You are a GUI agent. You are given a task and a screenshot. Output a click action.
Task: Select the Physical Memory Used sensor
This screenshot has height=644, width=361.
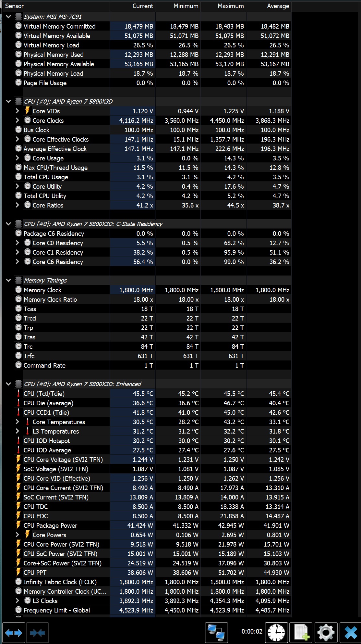152,55
